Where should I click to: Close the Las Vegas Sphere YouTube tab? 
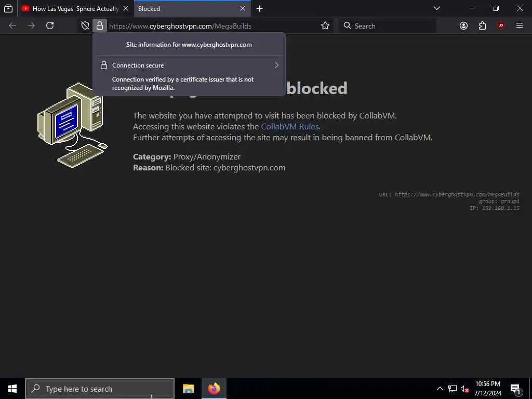[x=126, y=8]
